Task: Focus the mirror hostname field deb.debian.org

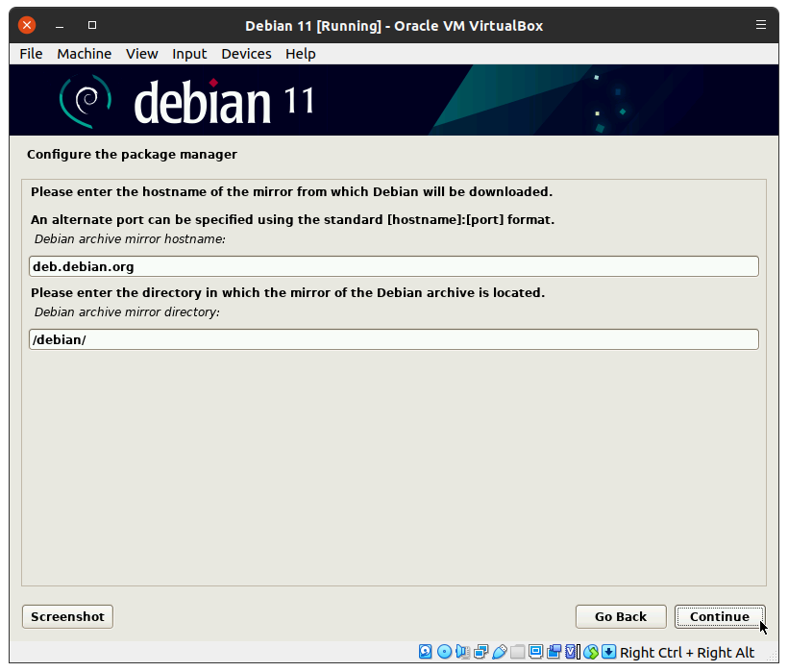Action: pyautogui.click(x=393, y=266)
